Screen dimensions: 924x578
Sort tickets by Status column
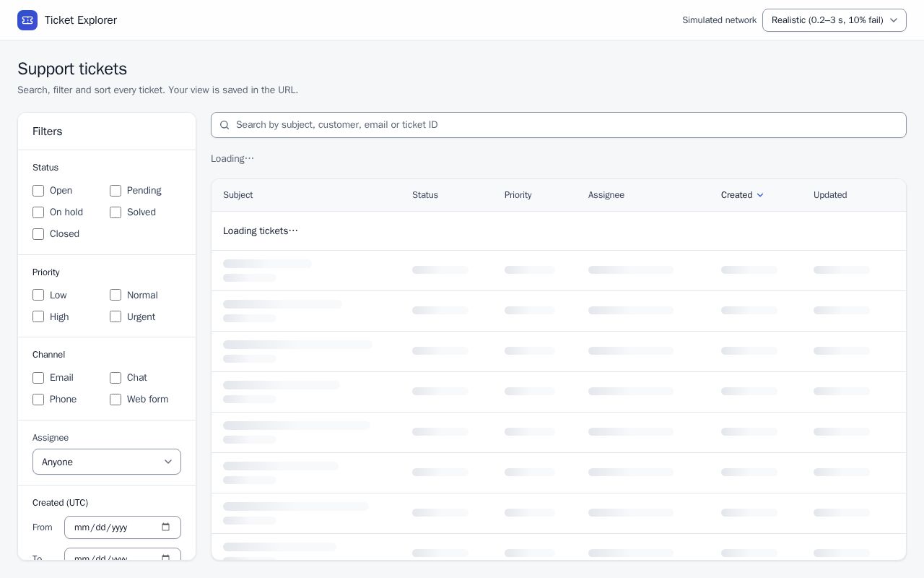(425, 195)
